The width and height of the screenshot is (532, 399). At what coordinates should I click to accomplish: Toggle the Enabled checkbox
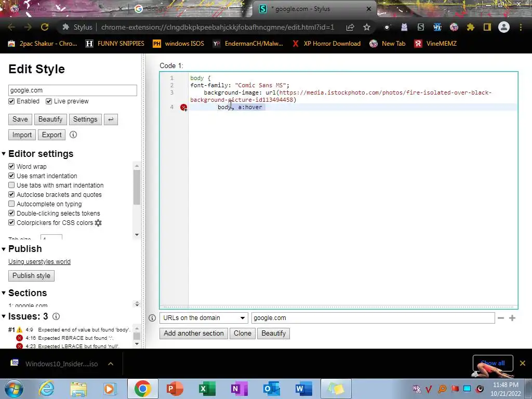pos(11,101)
